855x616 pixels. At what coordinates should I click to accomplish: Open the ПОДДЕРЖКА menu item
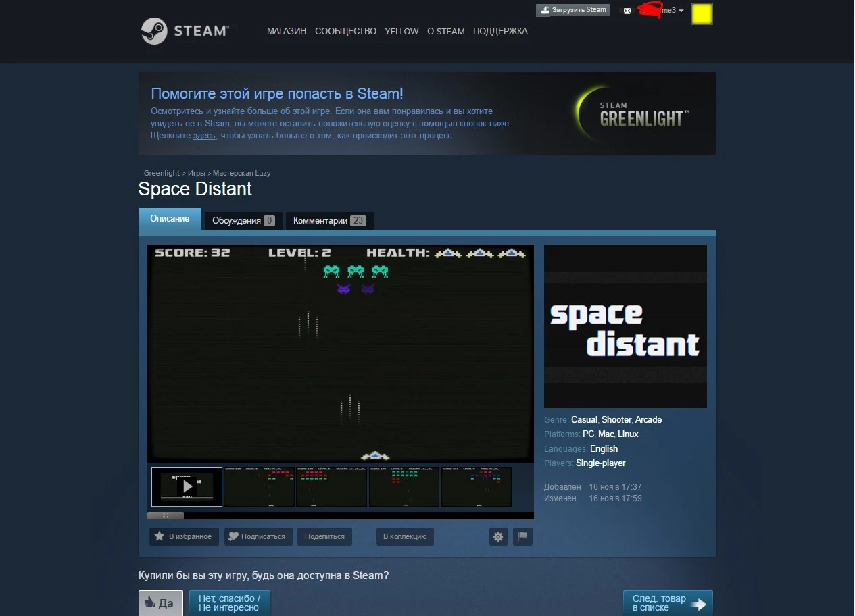coord(500,31)
